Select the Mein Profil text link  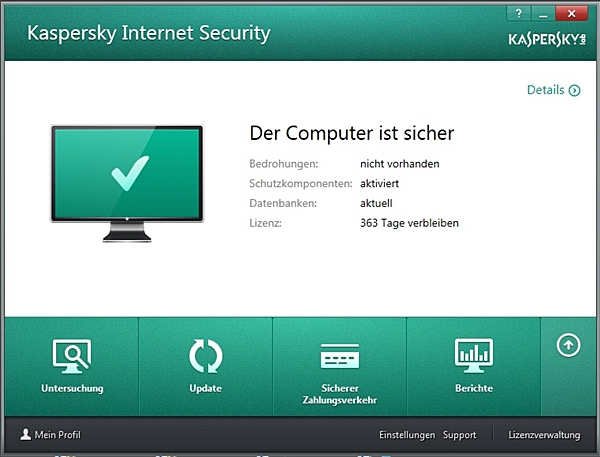[x=57, y=435]
